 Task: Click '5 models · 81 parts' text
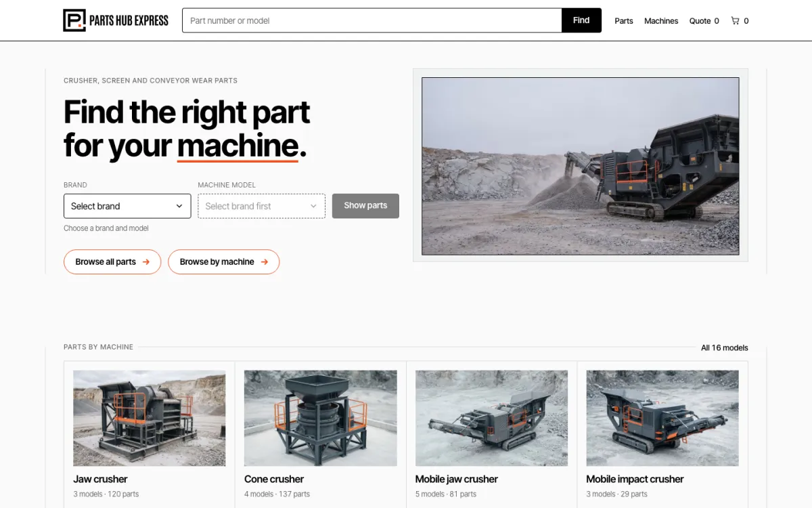[x=446, y=494]
